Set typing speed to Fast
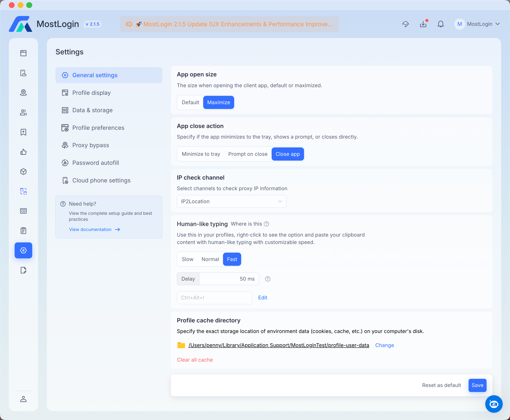The width and height of the screenshot is (510, 420). pyautogui.click(x=232, y=259)
